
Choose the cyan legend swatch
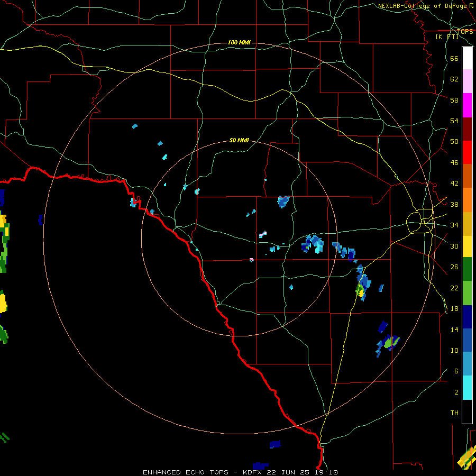467,388
